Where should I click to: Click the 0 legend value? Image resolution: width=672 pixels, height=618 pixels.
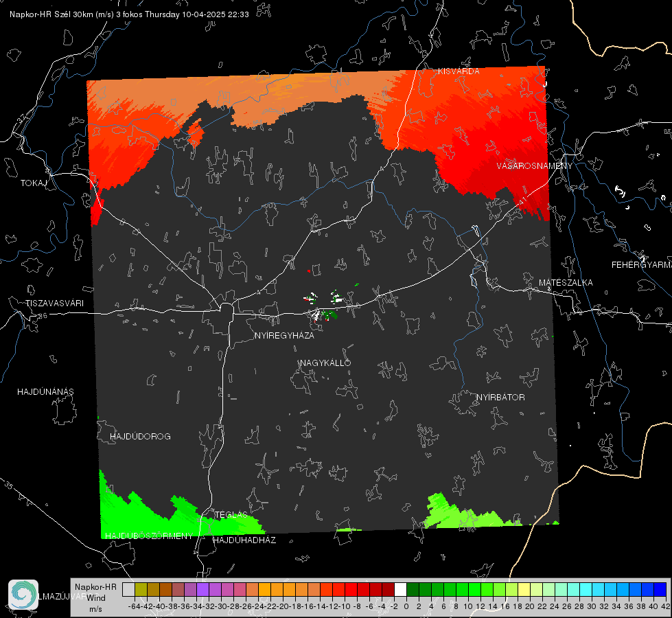pyautogui.click(x=406, y=606)
